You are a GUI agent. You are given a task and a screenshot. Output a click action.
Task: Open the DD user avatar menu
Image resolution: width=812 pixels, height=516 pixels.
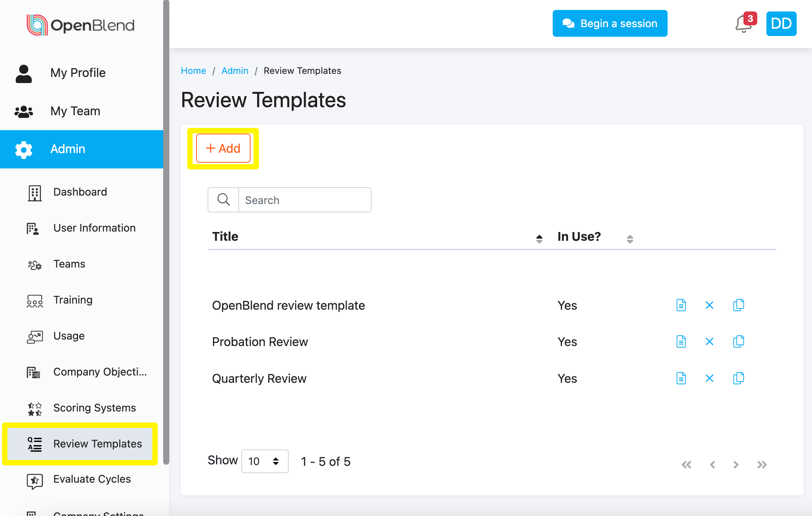pos(781,24)
